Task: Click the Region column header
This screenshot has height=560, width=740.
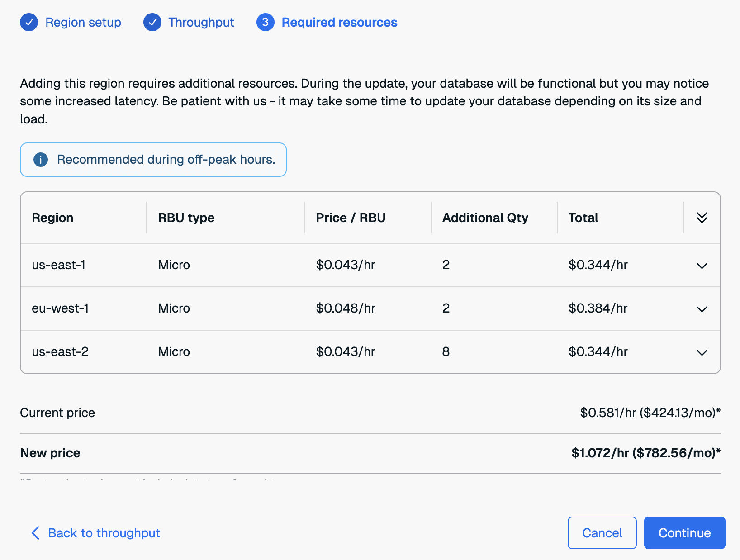Action: point(52,218)
